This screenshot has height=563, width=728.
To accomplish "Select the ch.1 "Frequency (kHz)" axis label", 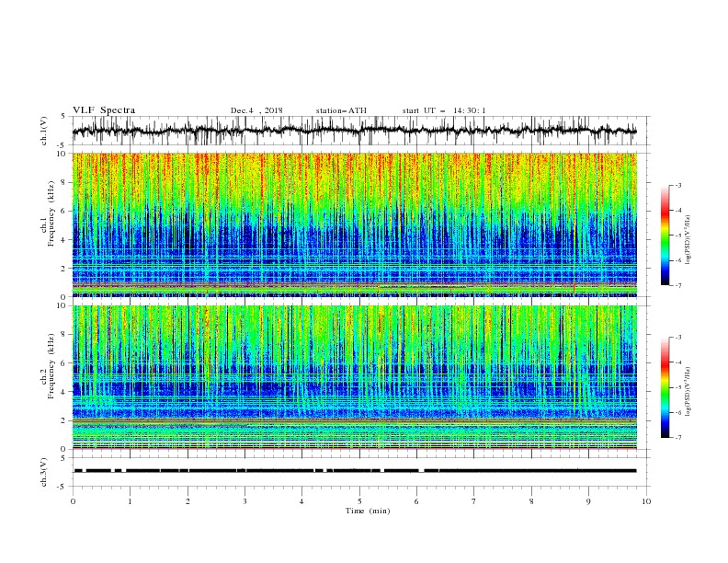I will click(51, 214).
